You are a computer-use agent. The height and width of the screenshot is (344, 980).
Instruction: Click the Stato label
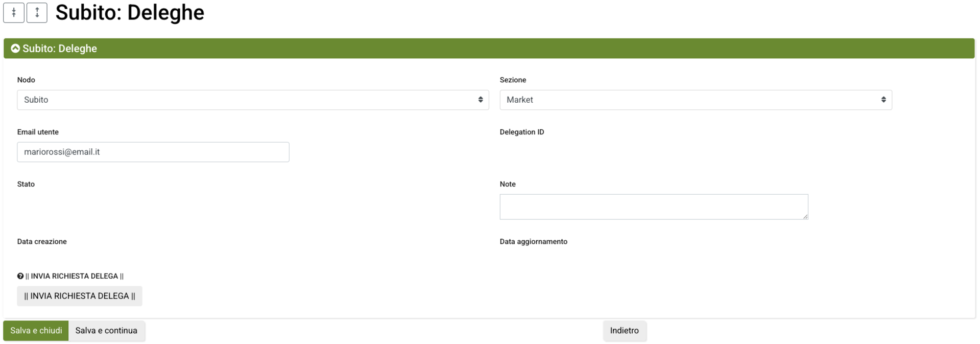tap(26, 185)
